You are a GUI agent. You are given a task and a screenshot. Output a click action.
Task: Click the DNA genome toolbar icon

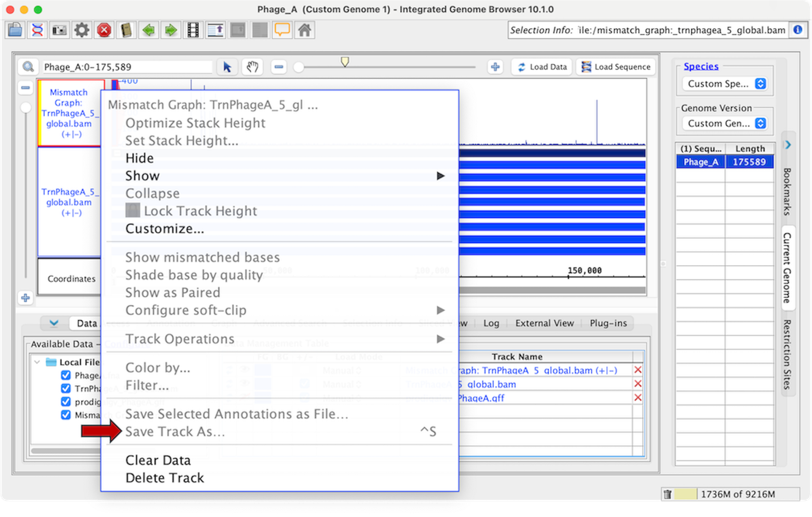[x=37, y=30]
